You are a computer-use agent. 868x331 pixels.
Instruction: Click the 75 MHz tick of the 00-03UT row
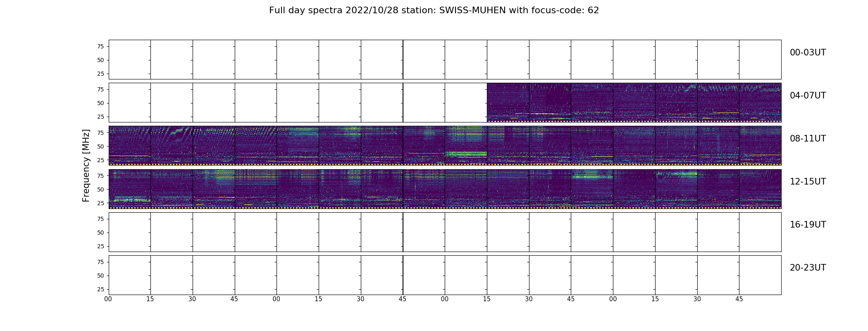pos(100,46)
